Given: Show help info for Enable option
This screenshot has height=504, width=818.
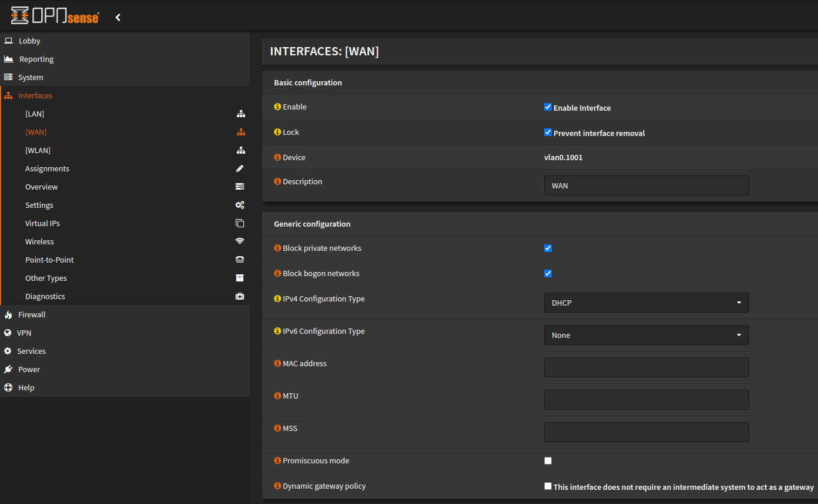Looking at the screenshot, I should [x=277, y=107].
